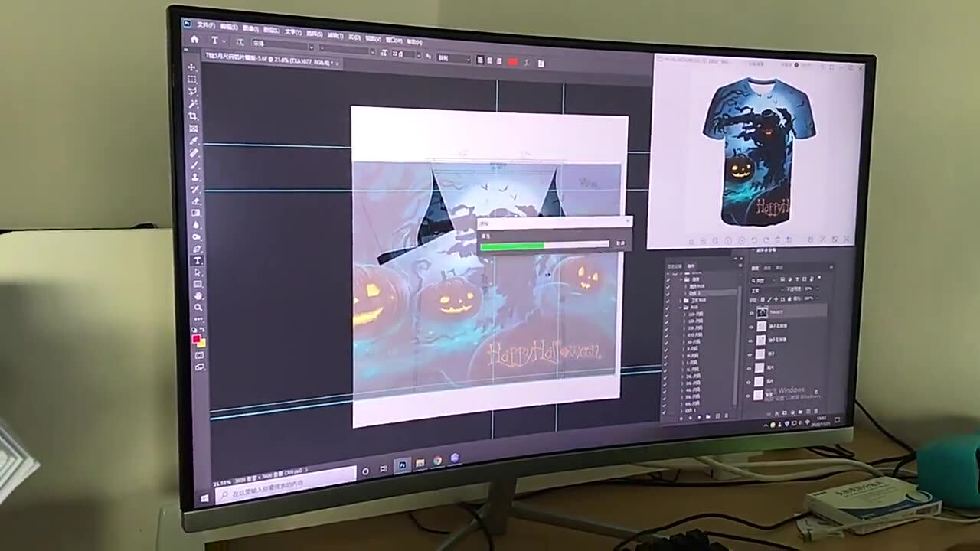Image resolution: width=980 pixels, height=551 pixels.
Task: Select the Eyedropper tool
Action: [194, 141]
